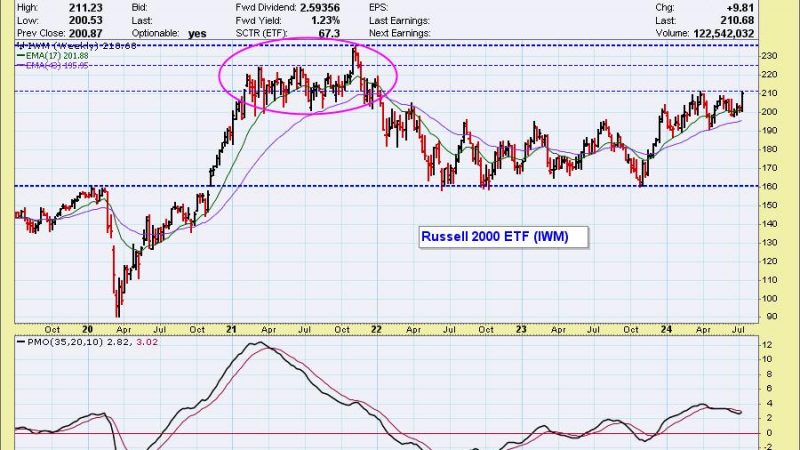Click the 130 price axis label

click(x=769, y=242)
